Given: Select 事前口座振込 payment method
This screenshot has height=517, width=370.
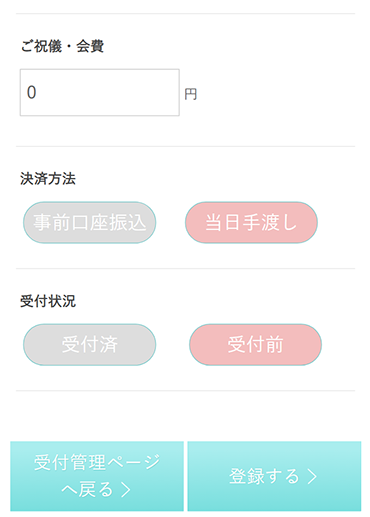Looking at the screenshot, I should [x=89, y=222].
